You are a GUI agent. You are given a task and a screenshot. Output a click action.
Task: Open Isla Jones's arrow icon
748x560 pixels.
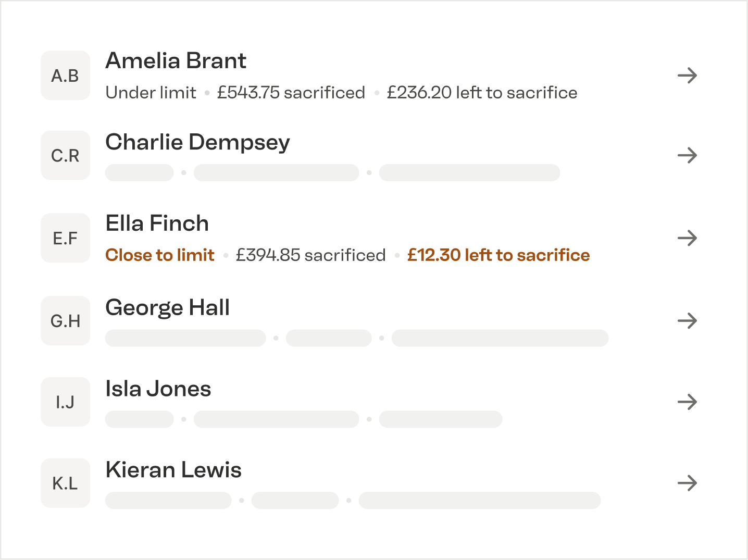(x=687, y=402)
